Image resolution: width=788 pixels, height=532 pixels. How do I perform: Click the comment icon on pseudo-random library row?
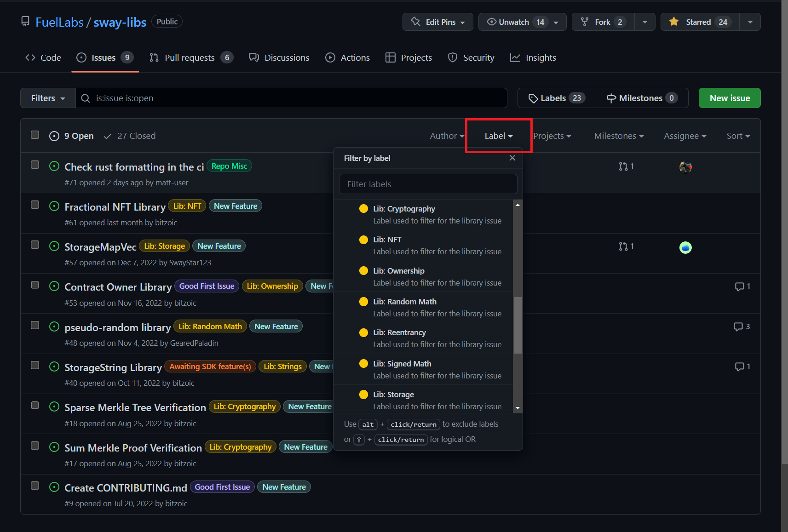[x=738, y=326]
